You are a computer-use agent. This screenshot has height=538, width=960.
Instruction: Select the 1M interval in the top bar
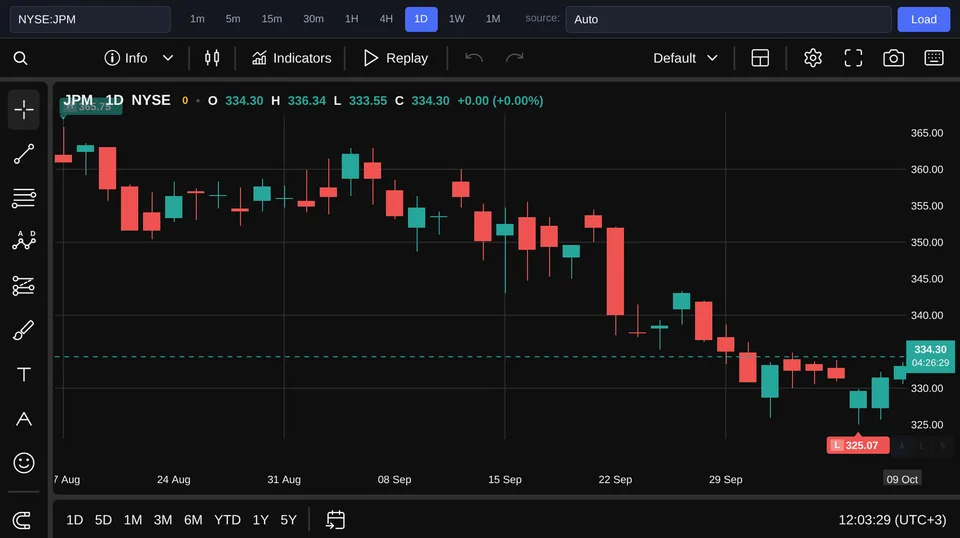pyautogui.click(x=493, y=19)
